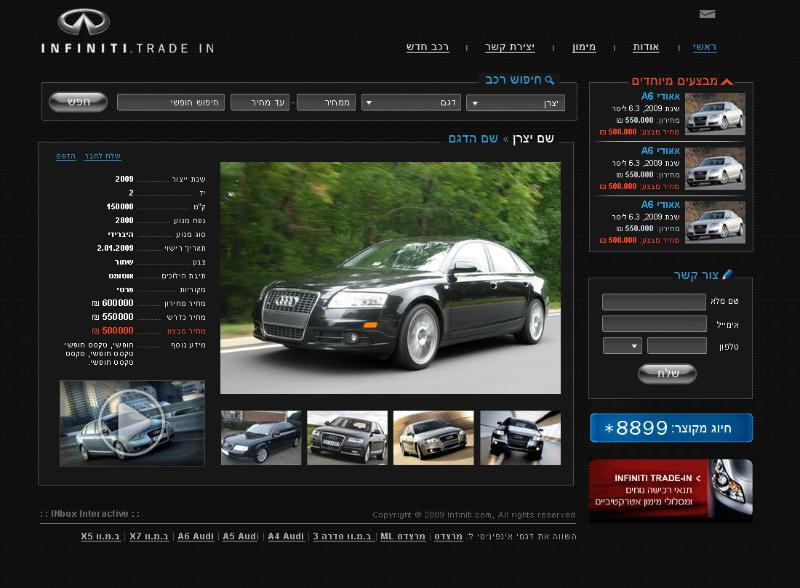The width and height of the screenshot is (800, 588).
Task: Open the X7 ב.מ.וו footer link
Action: tap(149, 536)
